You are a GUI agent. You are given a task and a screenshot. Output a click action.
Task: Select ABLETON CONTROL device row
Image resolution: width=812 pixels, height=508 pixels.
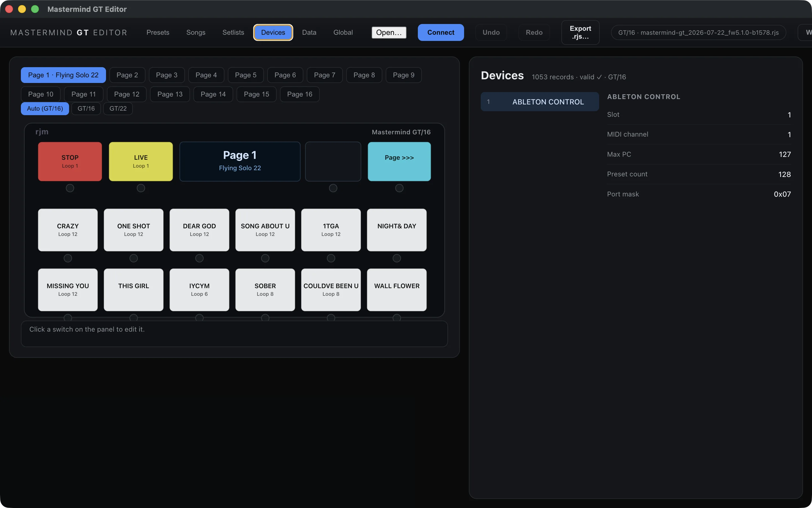540,102
